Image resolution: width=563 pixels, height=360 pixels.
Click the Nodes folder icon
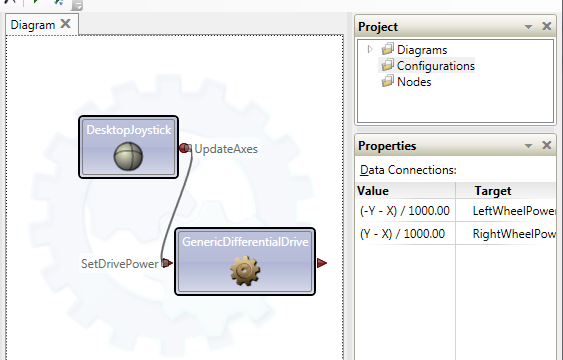tap(387, 81)
